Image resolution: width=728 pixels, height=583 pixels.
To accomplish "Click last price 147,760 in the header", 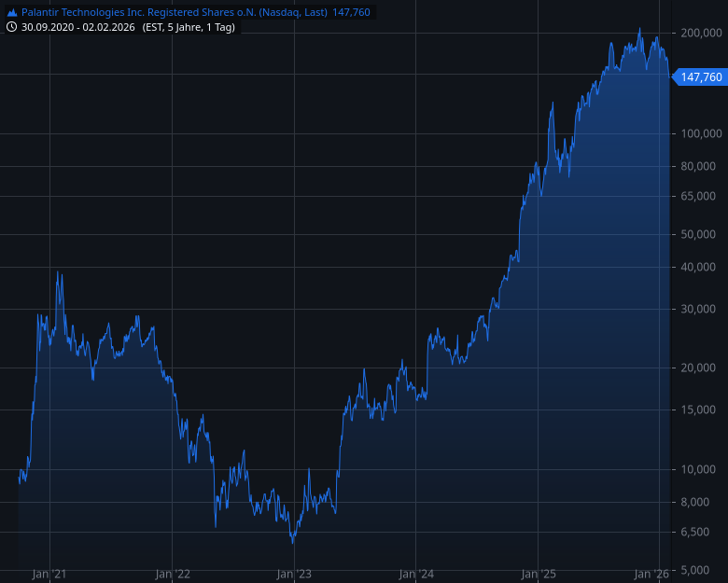I will pos(351,13).
